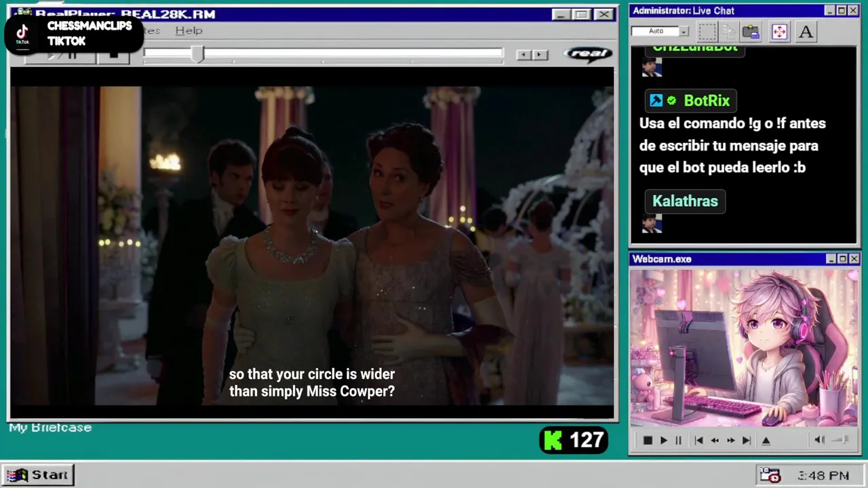Click the Real logo in RealPlayer

click(x=588, y=54)
